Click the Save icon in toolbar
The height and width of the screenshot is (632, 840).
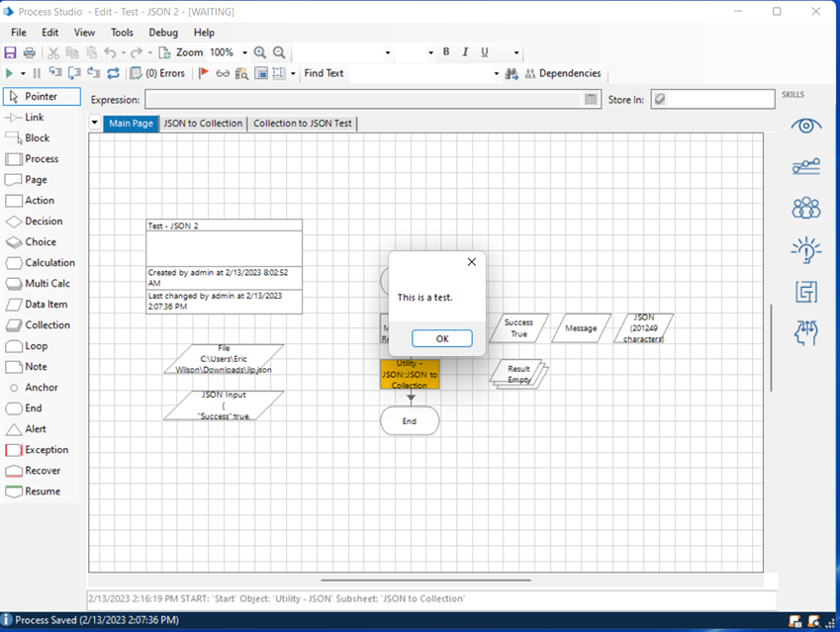(x=10, y=52)
